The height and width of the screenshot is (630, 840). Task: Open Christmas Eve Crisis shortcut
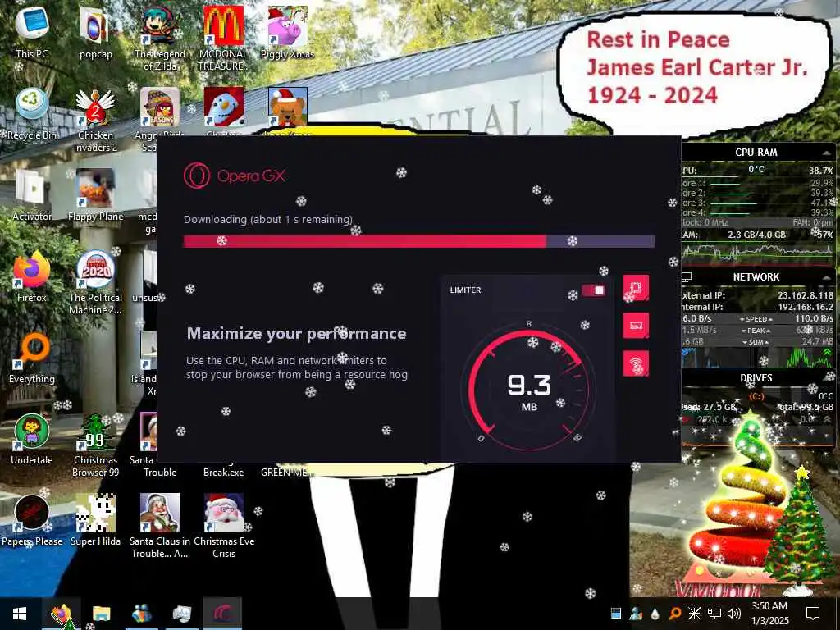click(x=223, y=526)
